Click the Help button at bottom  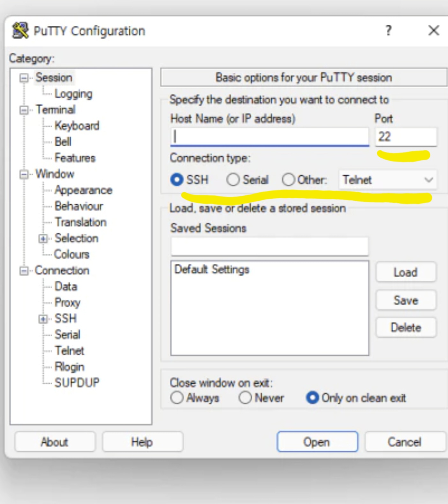(142, 442)
